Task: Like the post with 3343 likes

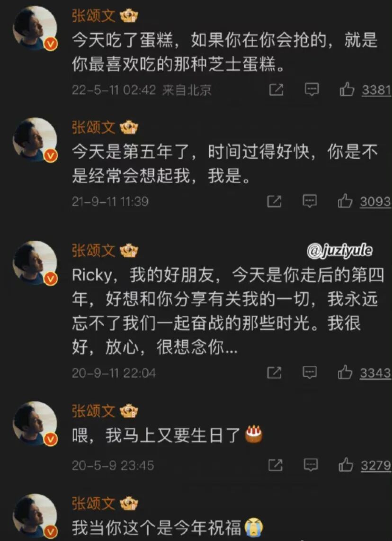Action: tap(364, 373)
